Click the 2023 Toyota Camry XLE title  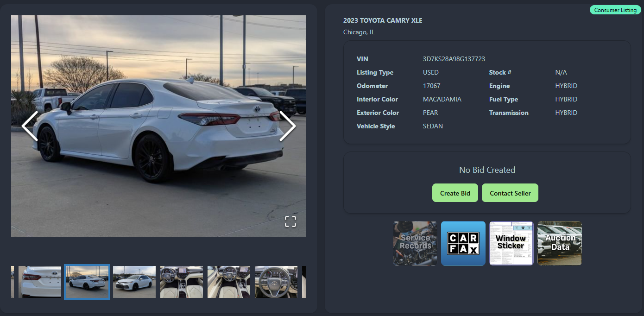(383, 20)
